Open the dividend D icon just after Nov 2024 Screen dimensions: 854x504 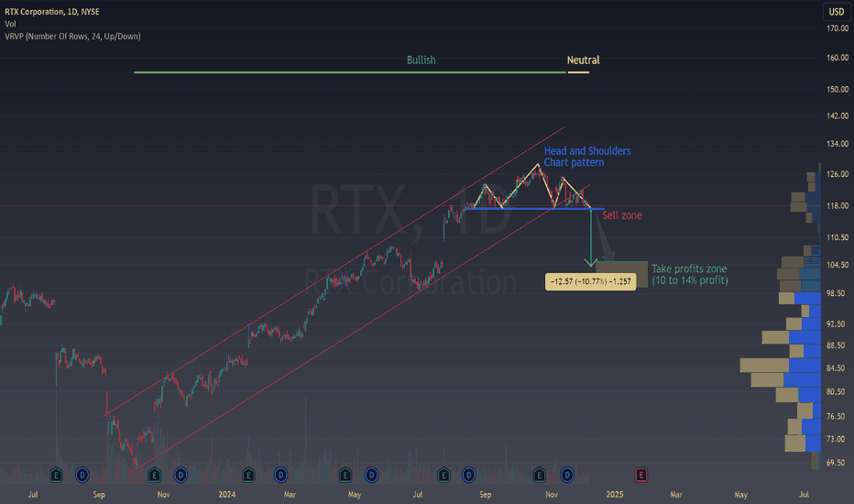point(567,475)
